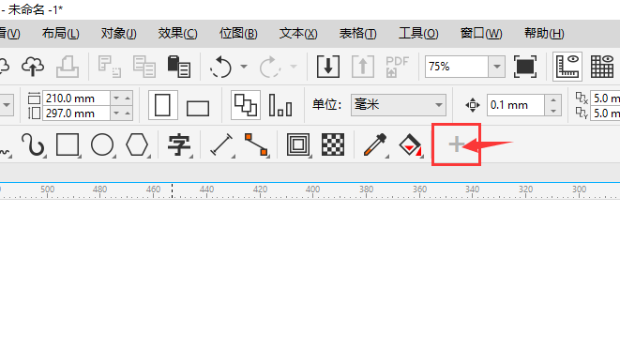
Task: Decrease nudge distance with down arrow
Action: point(553,111)
